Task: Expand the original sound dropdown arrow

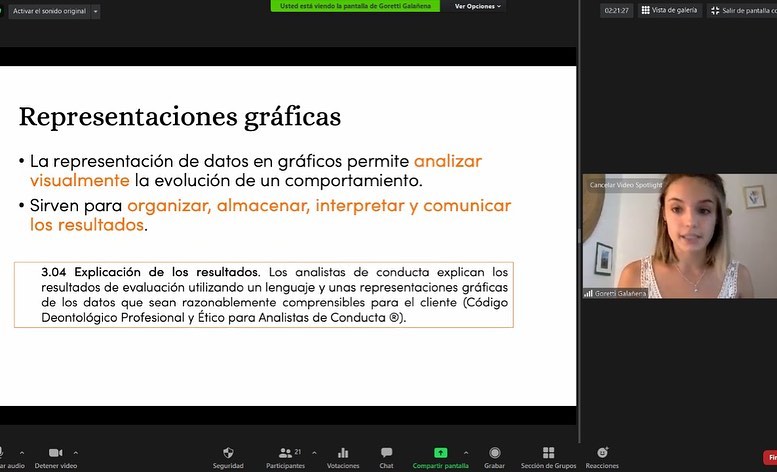Action: pyautogui.click(x=95, y=11)
